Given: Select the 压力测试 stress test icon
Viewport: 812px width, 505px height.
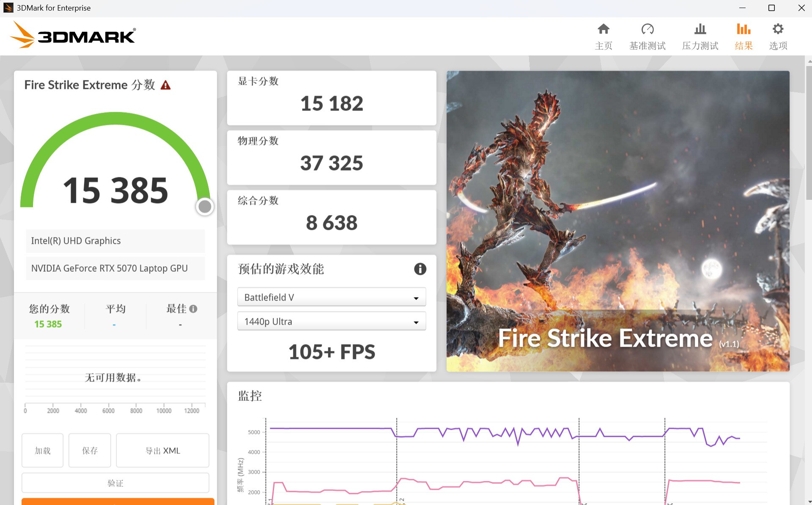Looking at the screenshot, I should point(700,36).
